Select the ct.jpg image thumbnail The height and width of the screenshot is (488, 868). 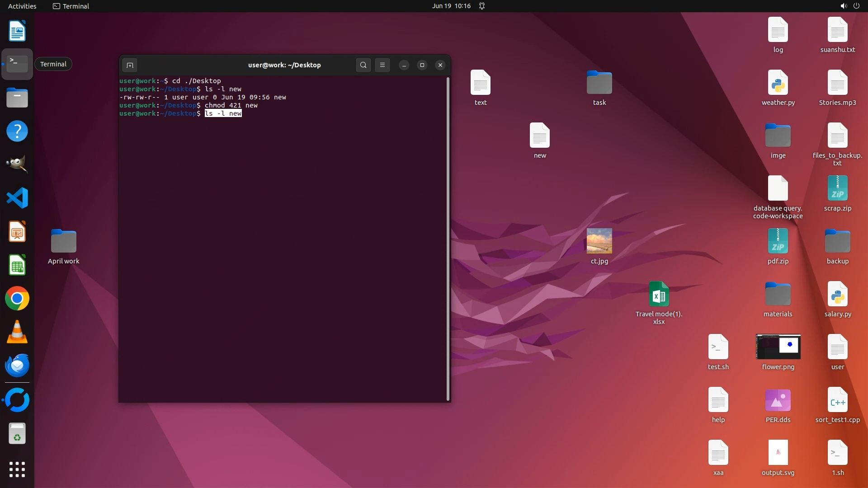599,241
